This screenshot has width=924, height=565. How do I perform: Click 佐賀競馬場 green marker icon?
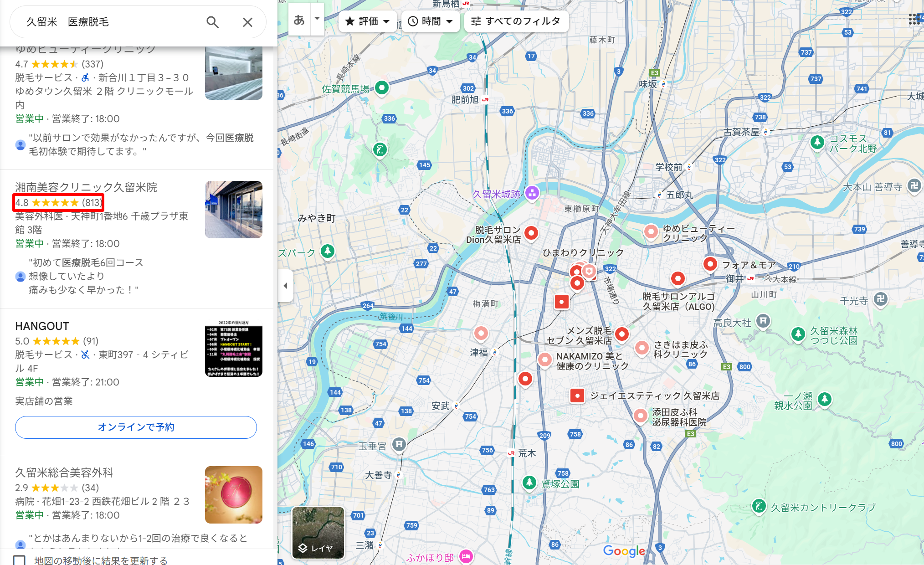[x=382, y=87]
